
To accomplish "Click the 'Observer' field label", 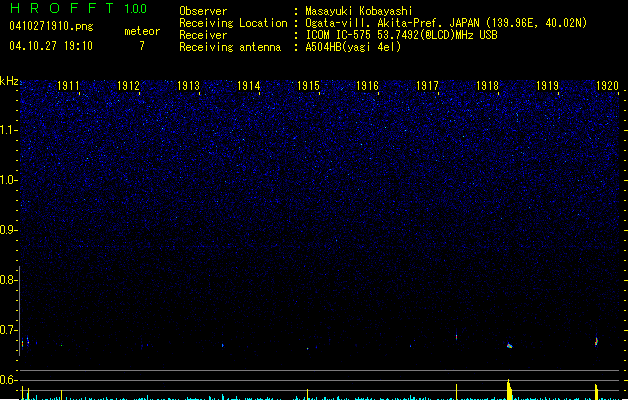I will [203, 11].
